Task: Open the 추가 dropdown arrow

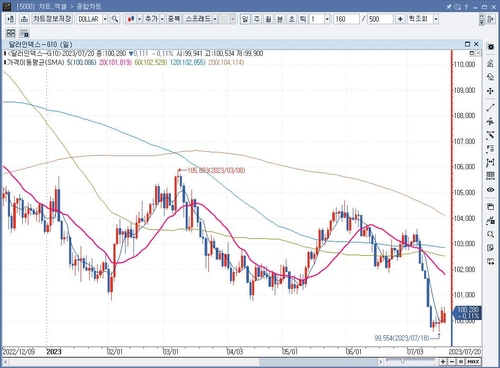Action: coord(162,19)
